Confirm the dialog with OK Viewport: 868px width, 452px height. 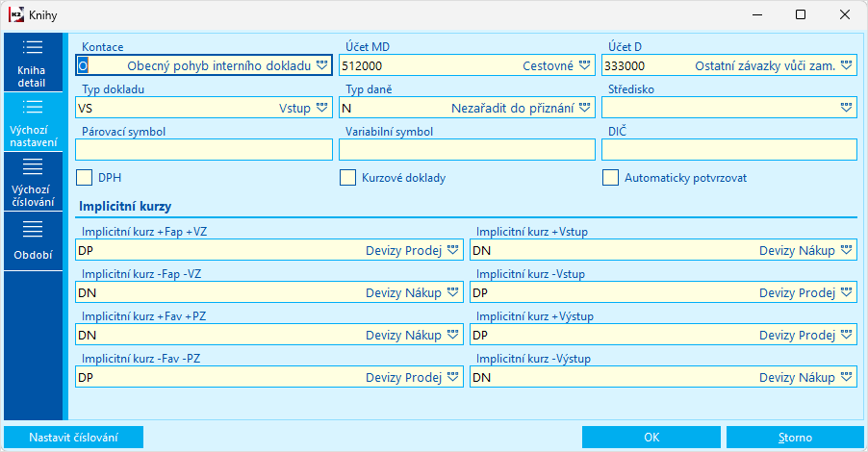coord(651,438)
